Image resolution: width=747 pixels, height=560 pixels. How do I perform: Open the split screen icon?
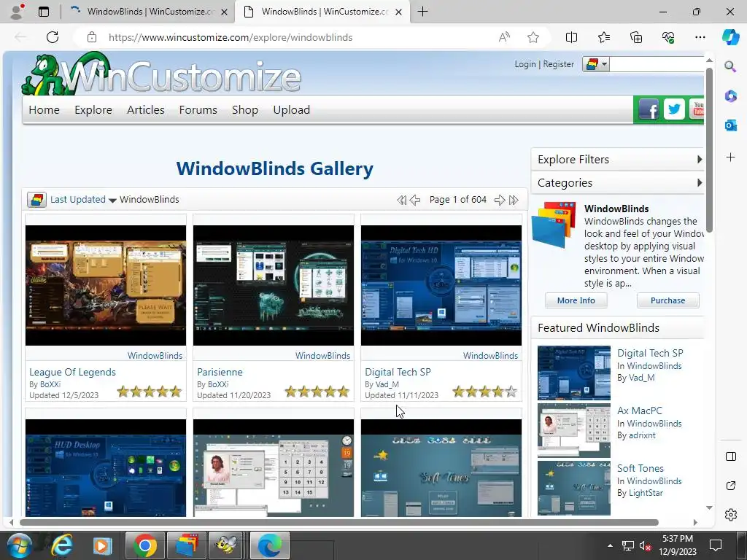[x=571, y=37]
